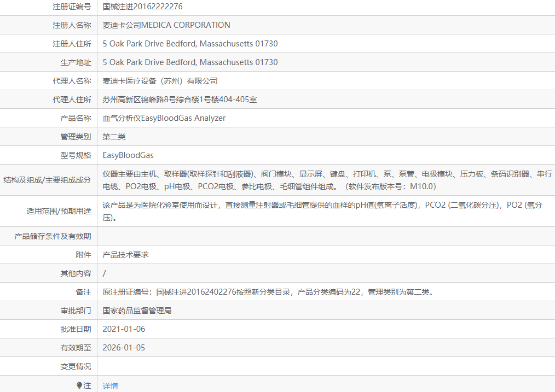
Task: Click the 有效期至 label
Action: coord(76,348)
